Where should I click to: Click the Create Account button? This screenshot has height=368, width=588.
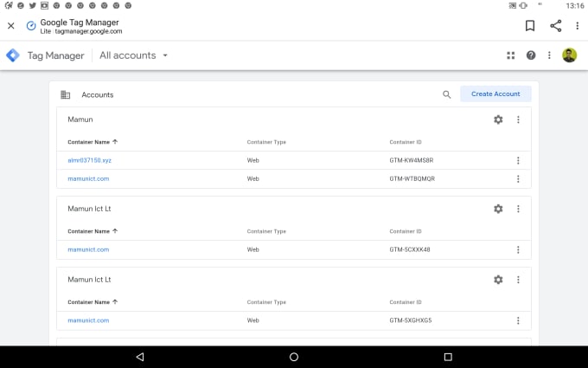point(495,94)
